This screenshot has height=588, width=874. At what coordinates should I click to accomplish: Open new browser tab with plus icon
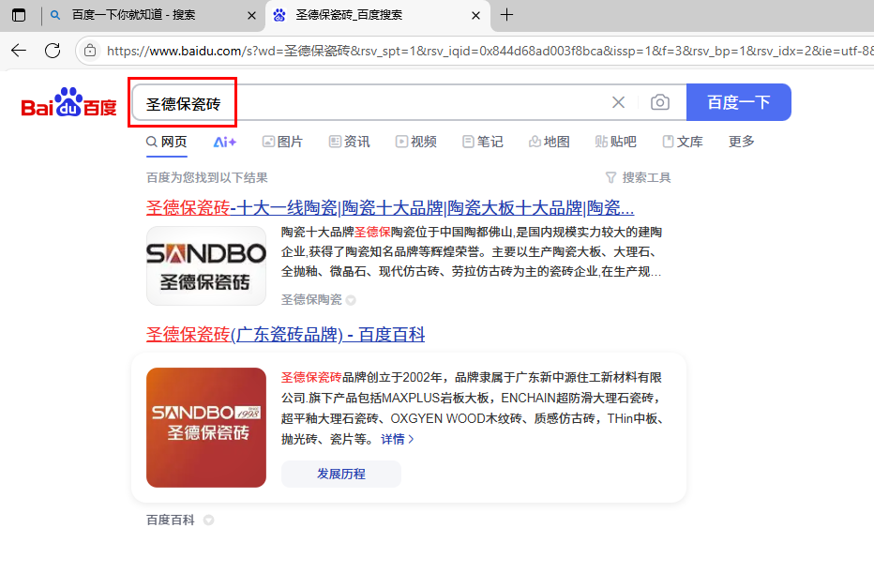[x=507, y=15]
